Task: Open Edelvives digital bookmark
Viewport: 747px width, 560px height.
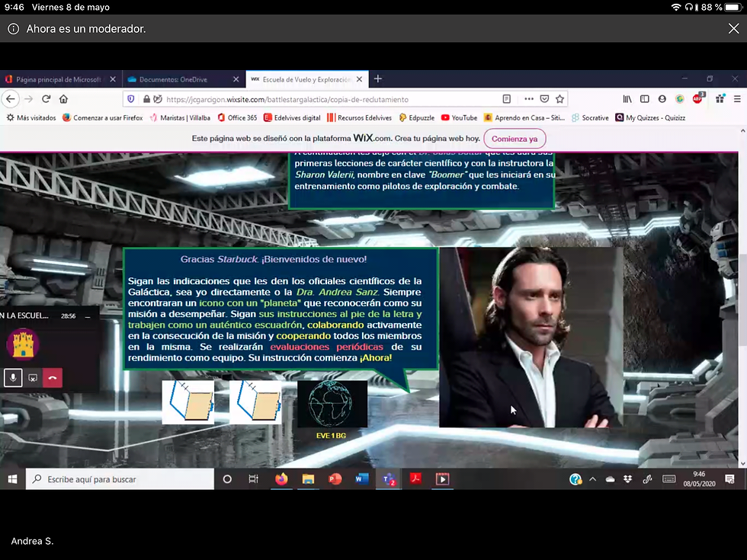Action: click(292, 117)
